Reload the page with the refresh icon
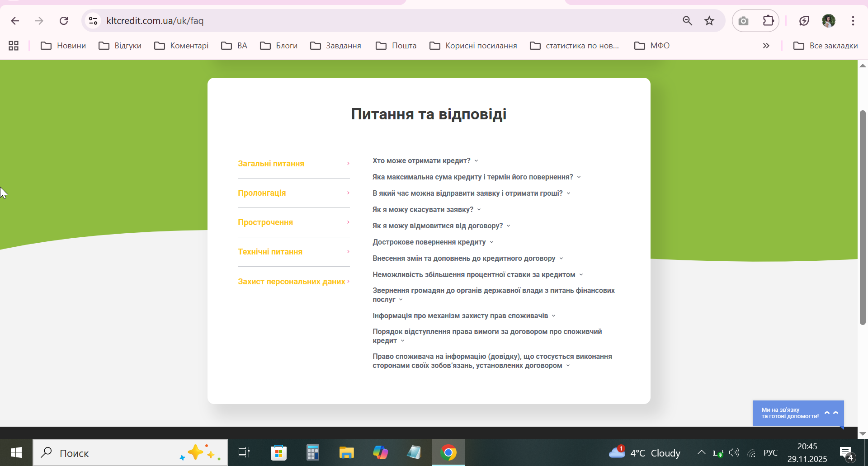Screen dimensions: 868x466 [x=64, y=21]
